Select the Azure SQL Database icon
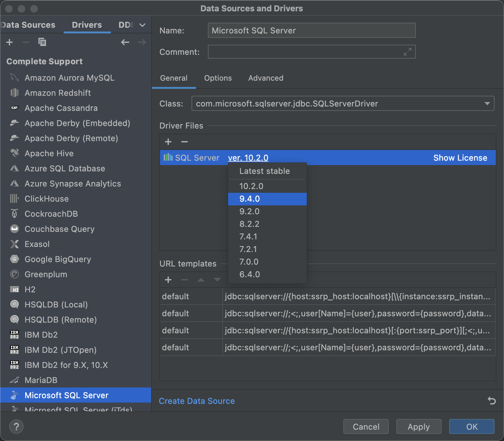 click(x=14, y=168)
